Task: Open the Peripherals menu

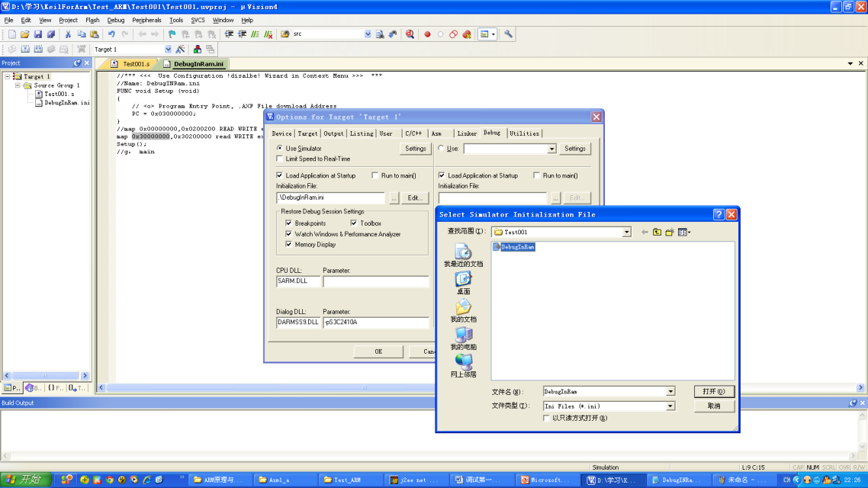Action: click(146, 20)
